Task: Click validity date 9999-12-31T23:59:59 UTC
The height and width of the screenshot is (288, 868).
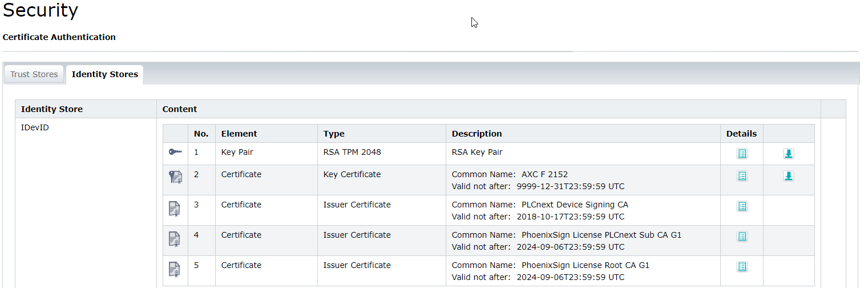Action: click(571, 186)
